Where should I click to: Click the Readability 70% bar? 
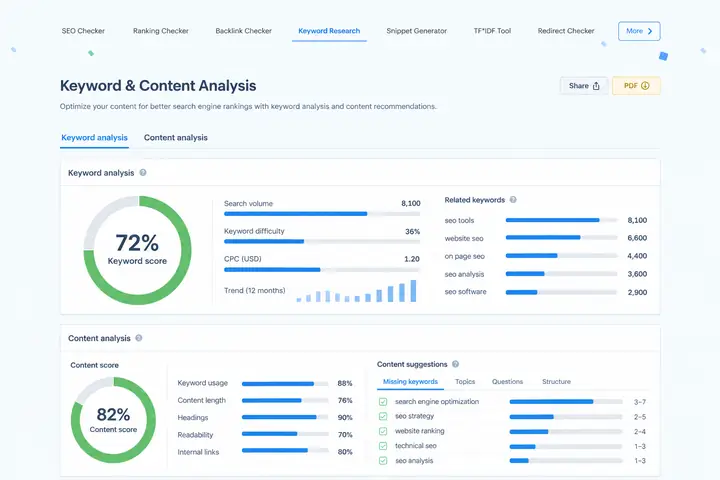[285, 434]
